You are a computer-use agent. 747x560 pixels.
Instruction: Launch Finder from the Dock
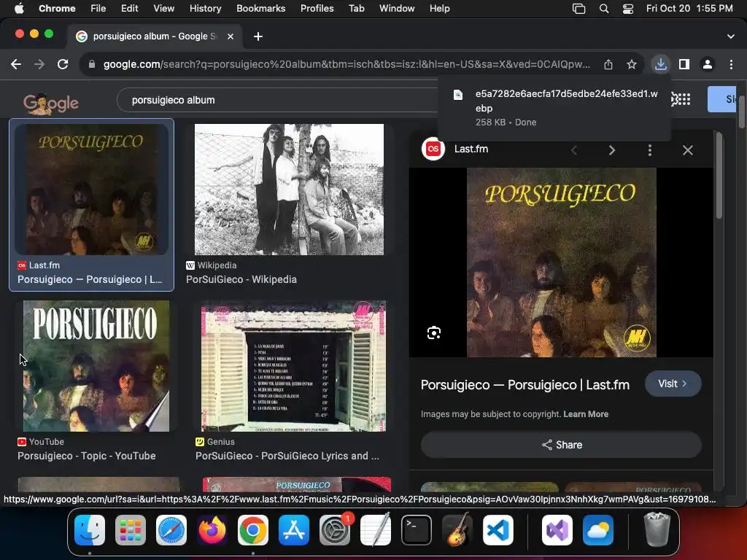tap(90, 530)
